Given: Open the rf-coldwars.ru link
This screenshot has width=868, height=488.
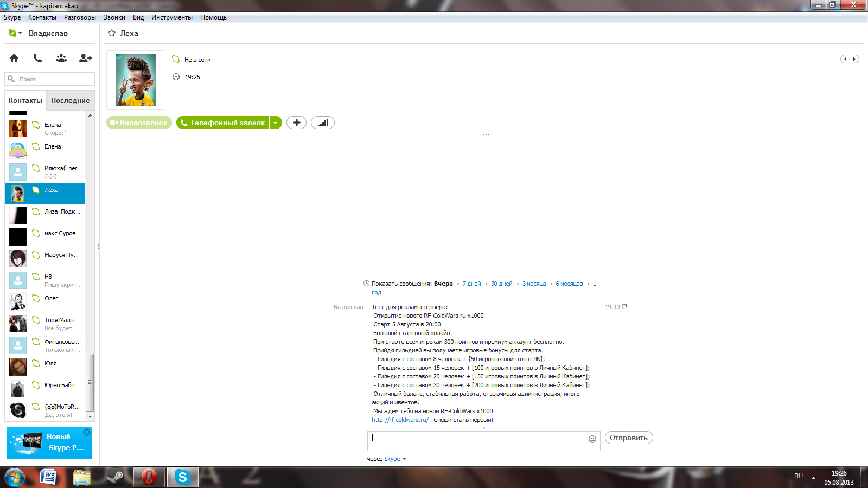Looking at the screenshot, I should click(400, 420).
